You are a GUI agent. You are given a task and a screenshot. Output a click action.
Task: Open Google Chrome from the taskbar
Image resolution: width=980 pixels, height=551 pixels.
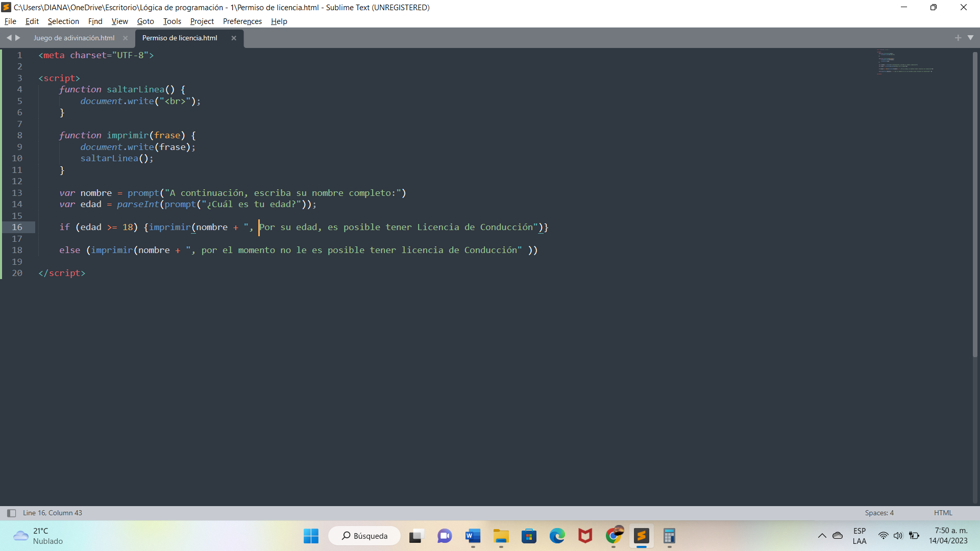tap(614, 536)
